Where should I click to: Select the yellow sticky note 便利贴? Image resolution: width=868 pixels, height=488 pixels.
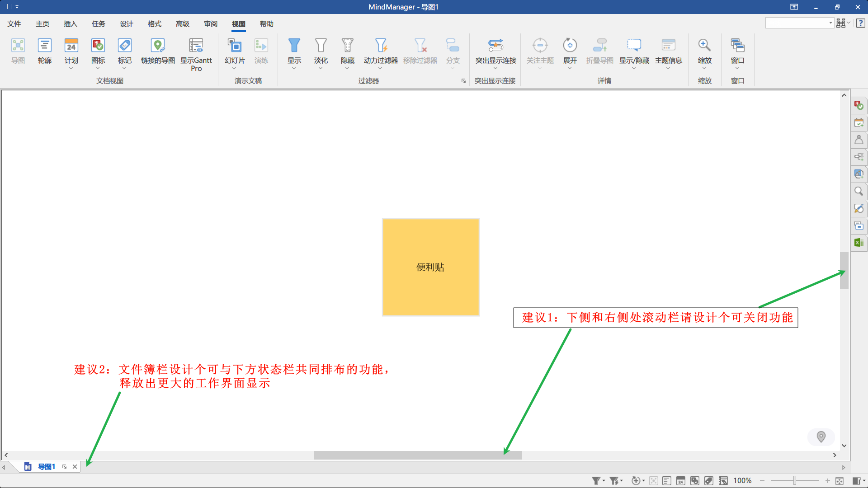click(x=430, y=267)
